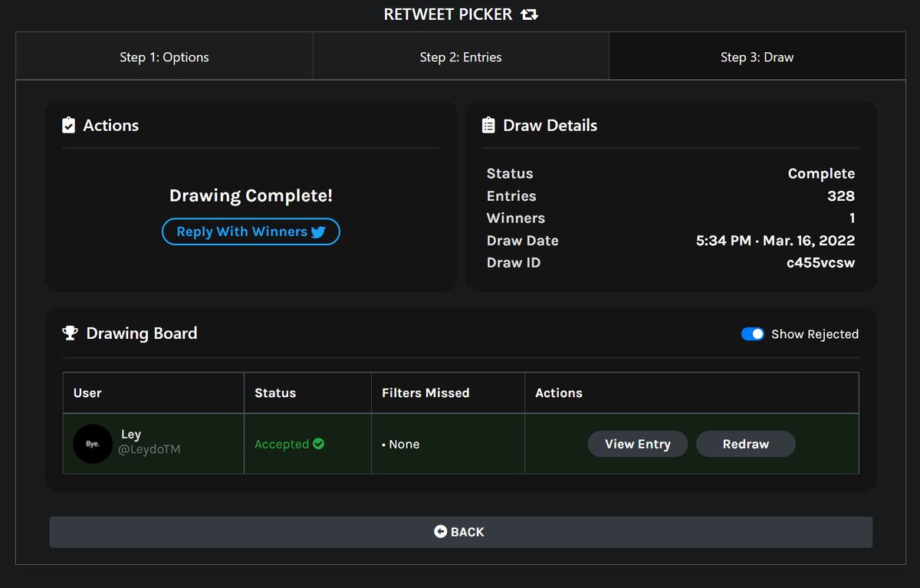The image size is (920, 588).
Task: Click the Draw Date label
Action: click(x=523, y=240)
